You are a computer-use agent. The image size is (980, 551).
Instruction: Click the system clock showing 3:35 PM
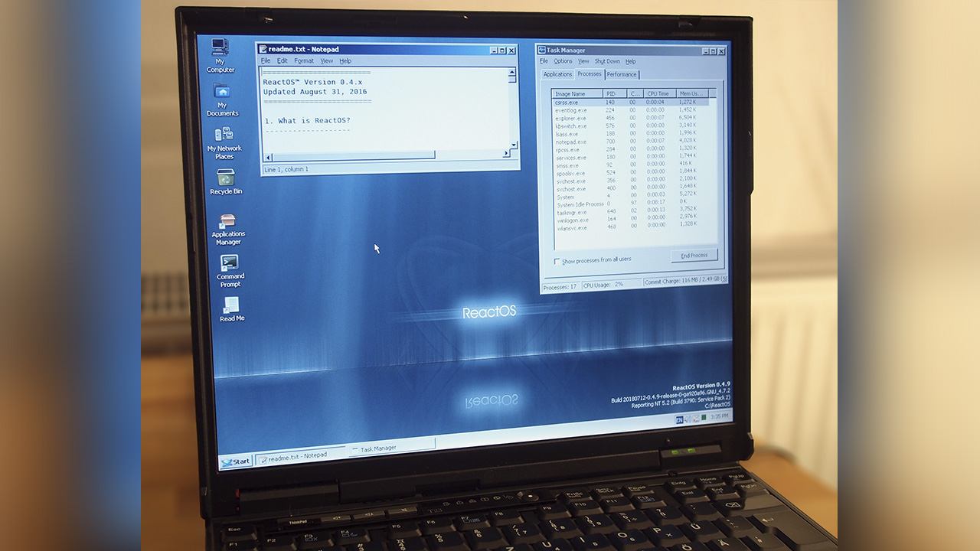(x=719, y=417)
